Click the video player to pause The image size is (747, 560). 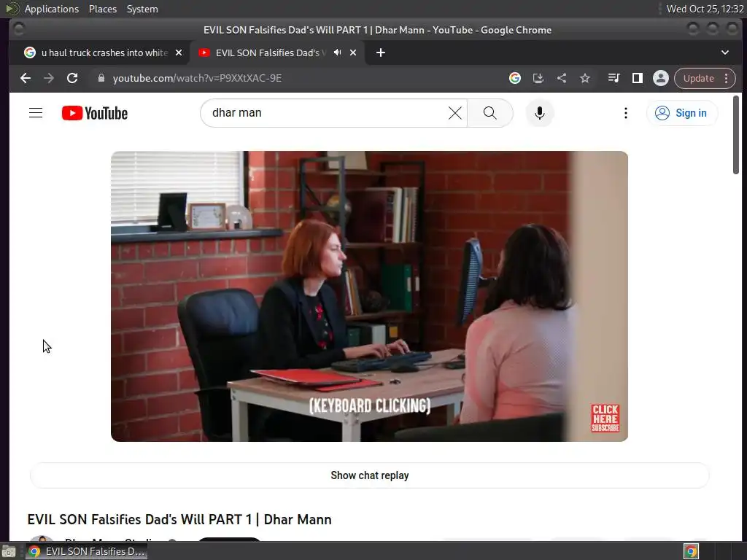point(369,296)
